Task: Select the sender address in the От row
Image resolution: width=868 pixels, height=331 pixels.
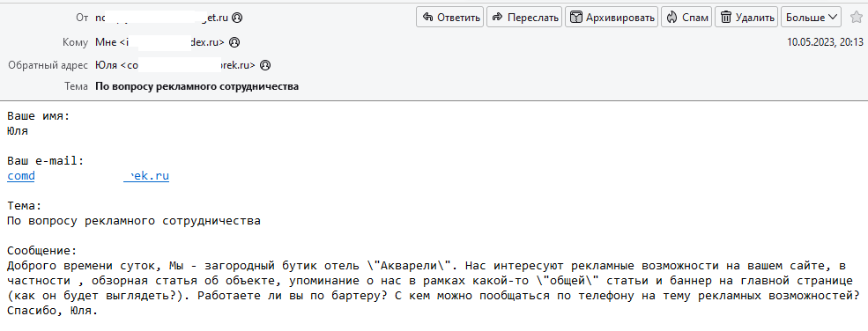Action: [163, 18]
